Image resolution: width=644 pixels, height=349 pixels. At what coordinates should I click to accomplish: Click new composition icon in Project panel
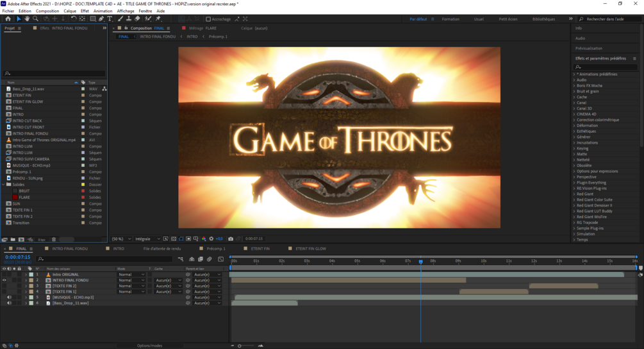tap(21, 239)
